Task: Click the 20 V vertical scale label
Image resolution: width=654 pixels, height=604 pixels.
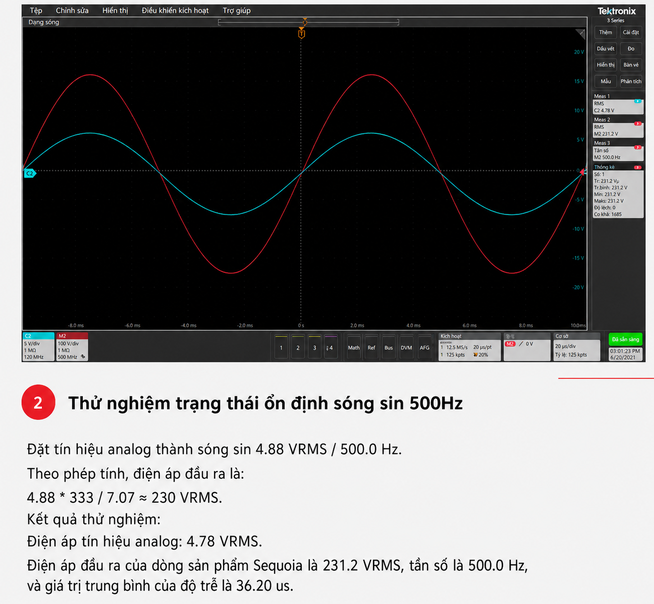Action: pyautogui.click(x=579, y=52)
